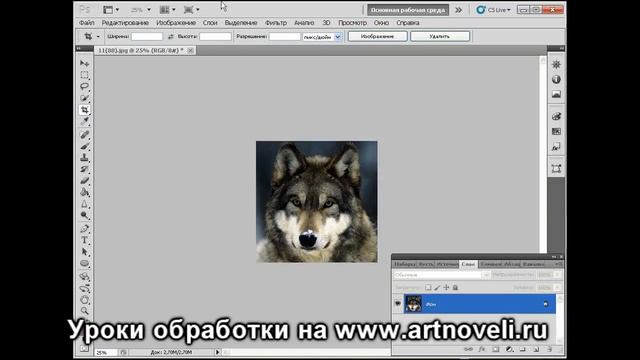Expand more workspaces double-chevron
Screen dimensions: 640x360
tap(459, 10)
